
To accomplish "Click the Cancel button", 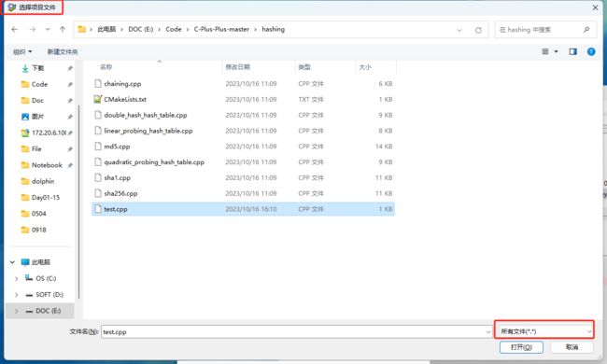I will (x=572, y=347).
